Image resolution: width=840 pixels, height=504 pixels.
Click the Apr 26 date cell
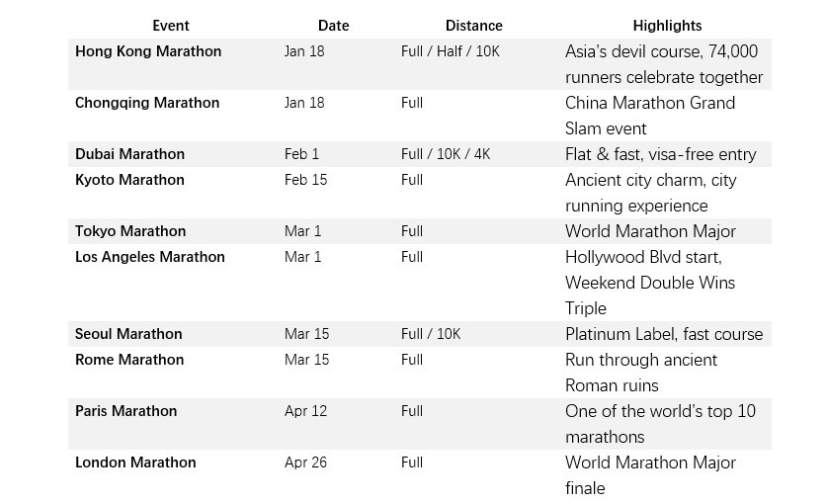tap(305, 462)
